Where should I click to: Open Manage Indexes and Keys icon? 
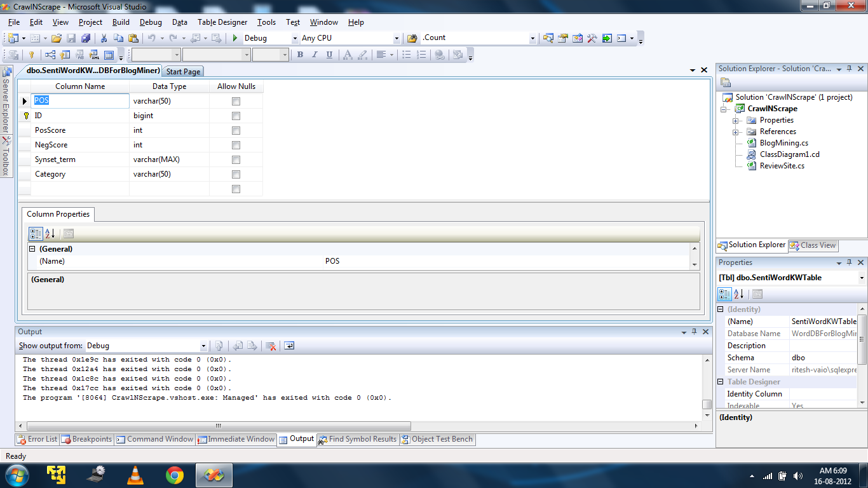65,55
